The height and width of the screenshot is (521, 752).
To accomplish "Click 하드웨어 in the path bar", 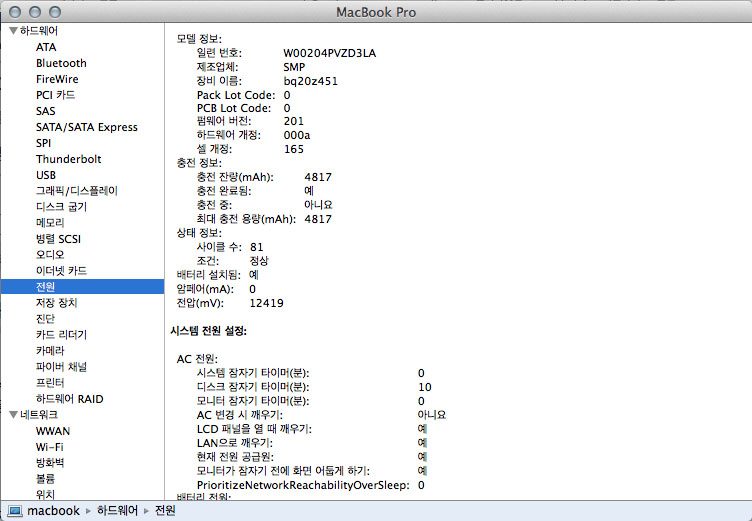I will coord(118,510).
